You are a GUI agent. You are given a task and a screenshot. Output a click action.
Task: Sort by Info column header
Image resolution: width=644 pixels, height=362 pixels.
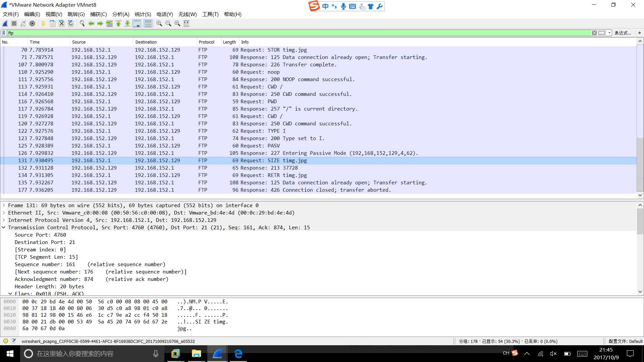[438, 42]
